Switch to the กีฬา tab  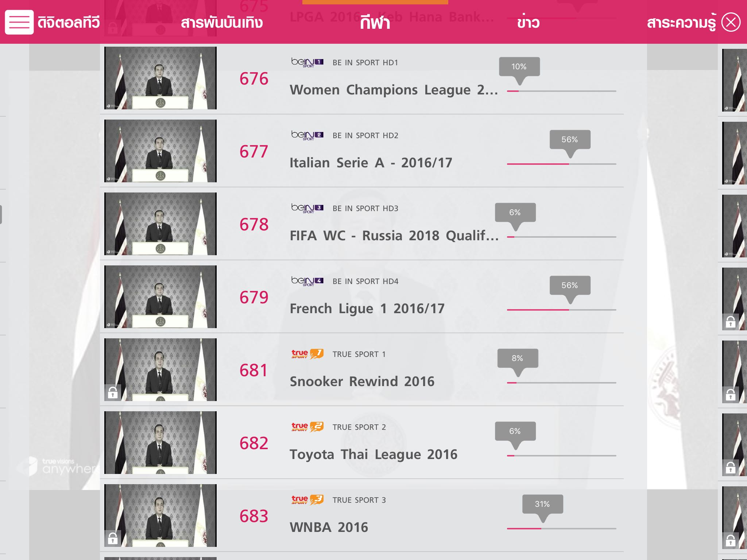[x=375, y=23]
